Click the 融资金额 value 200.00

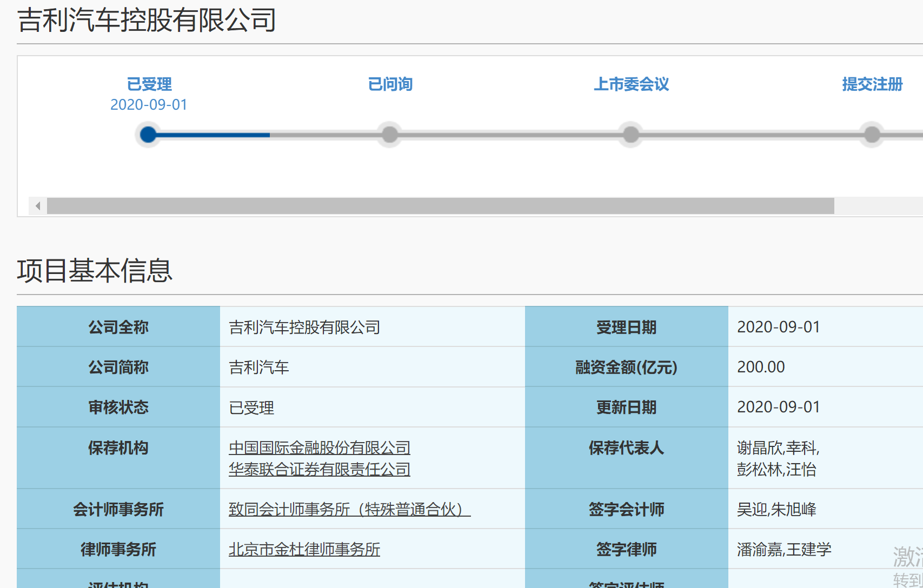pyautogui.click(x=761, y=367)
